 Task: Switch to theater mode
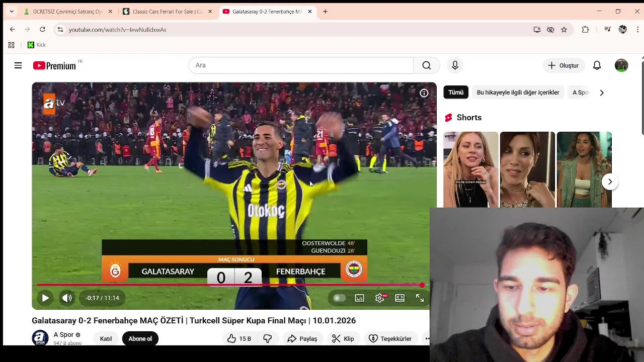click(x=400, y=298)
